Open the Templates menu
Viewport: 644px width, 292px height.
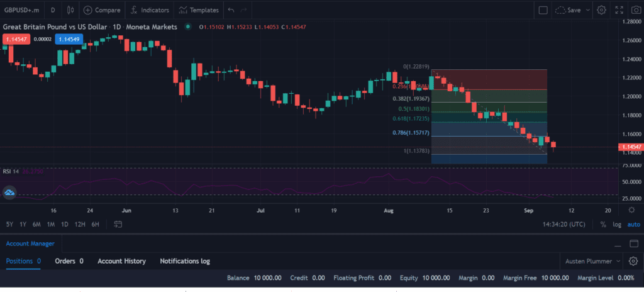(199, 10)
